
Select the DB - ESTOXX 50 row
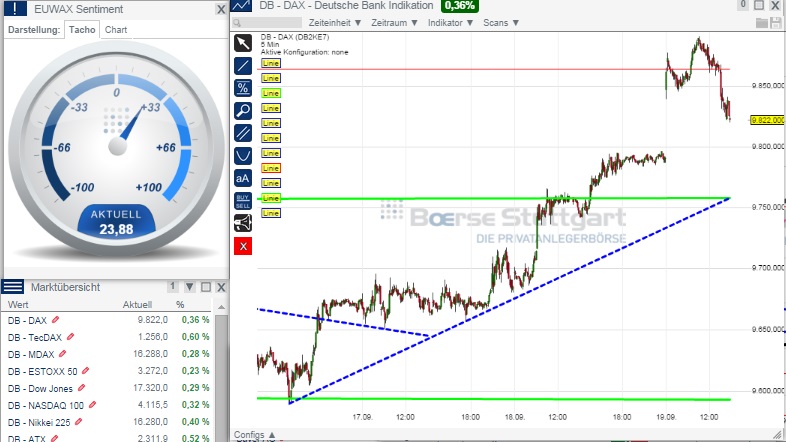click(x=109, y=371)
